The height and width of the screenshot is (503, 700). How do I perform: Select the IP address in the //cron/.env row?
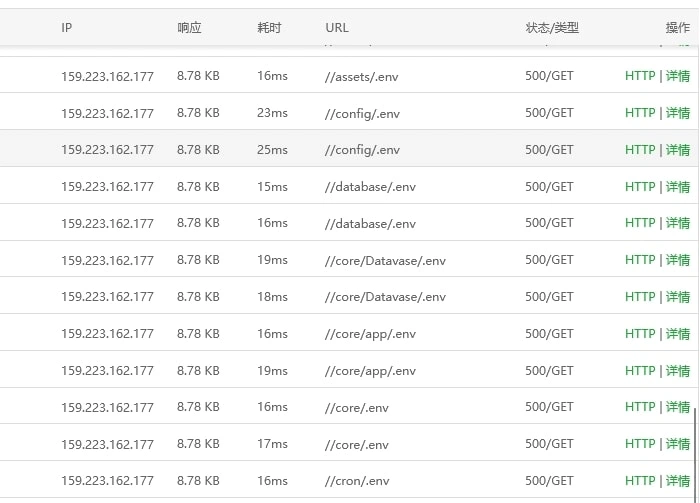tap(107, 481)
